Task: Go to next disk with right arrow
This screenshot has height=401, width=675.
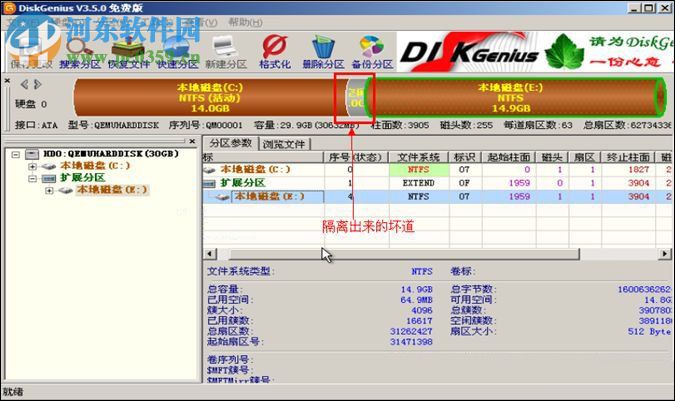Action: pos(38,84)
